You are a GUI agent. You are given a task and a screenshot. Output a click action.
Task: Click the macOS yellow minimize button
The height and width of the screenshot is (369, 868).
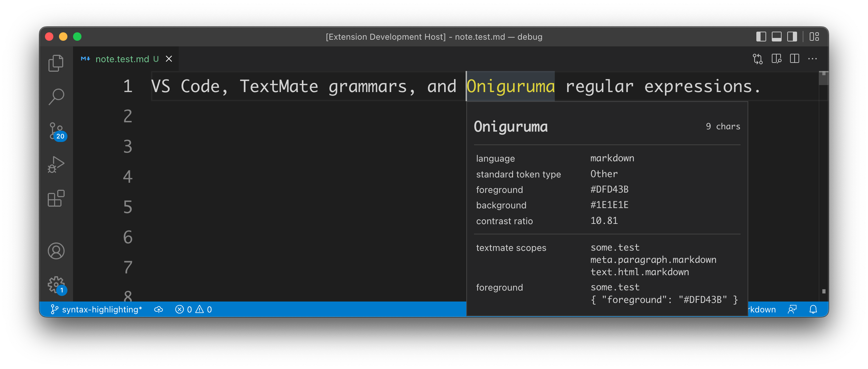[63, 37]
